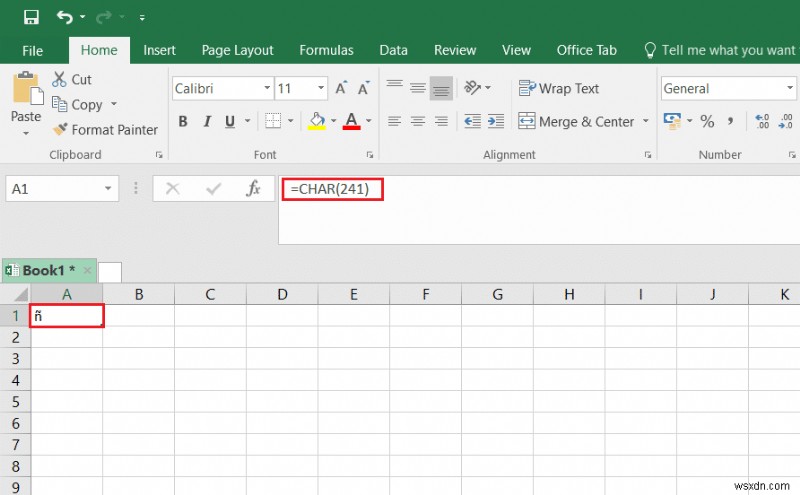Open Clipboard dialog launcher
Screen dimensions: 800x495
[159, 155]
